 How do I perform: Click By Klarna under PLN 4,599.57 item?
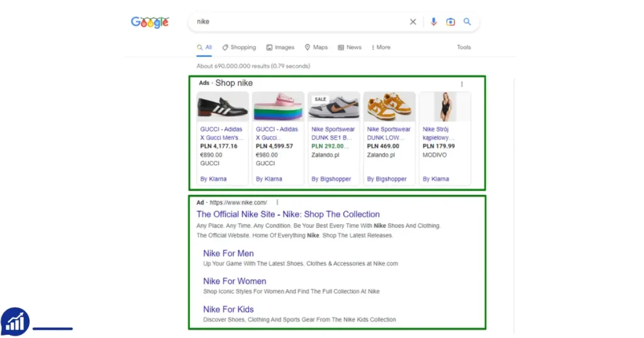click(269, 179)
